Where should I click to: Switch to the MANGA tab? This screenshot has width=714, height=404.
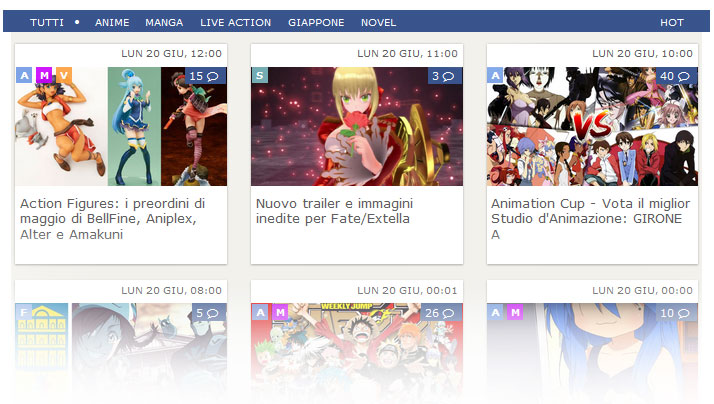pyautogui.click(x=164, y=22)
